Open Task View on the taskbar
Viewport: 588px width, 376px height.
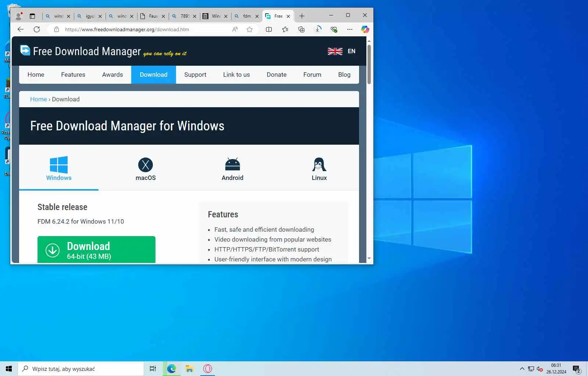tap(153, 369)
